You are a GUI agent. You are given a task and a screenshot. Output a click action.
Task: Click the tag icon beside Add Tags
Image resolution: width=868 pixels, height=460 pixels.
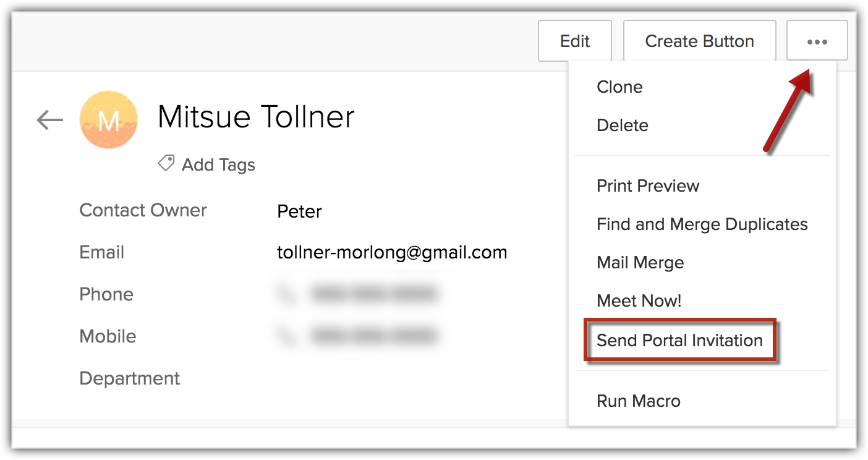pyautogui.click(x=166, y=164)
